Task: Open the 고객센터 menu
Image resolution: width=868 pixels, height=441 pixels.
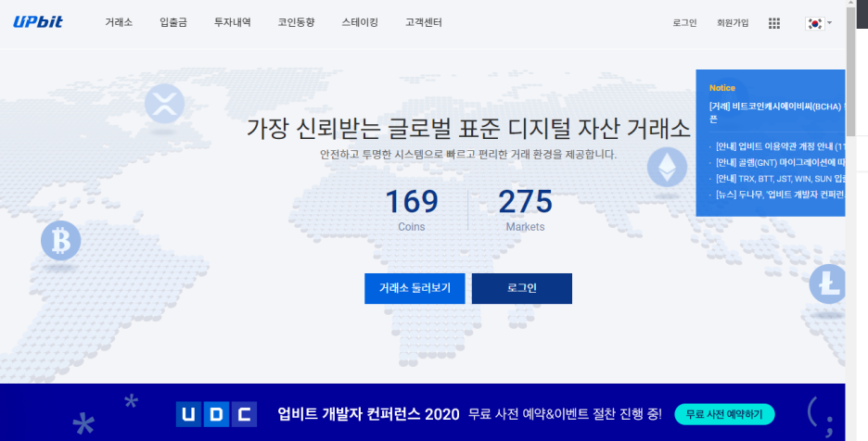Action: 424,22
